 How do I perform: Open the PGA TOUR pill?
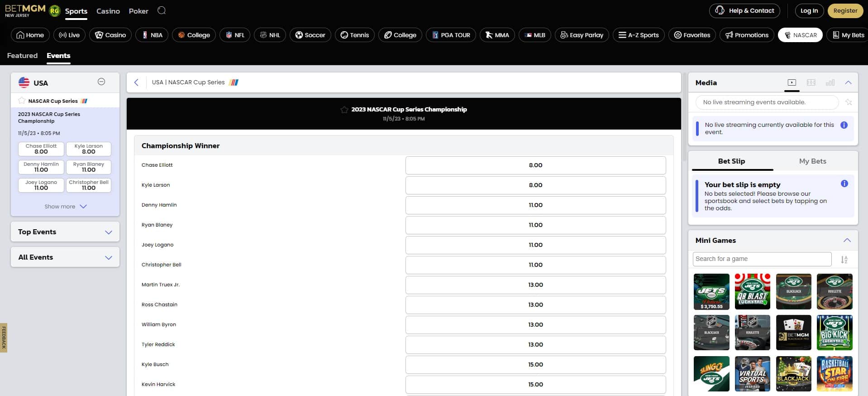click(451, 35)
